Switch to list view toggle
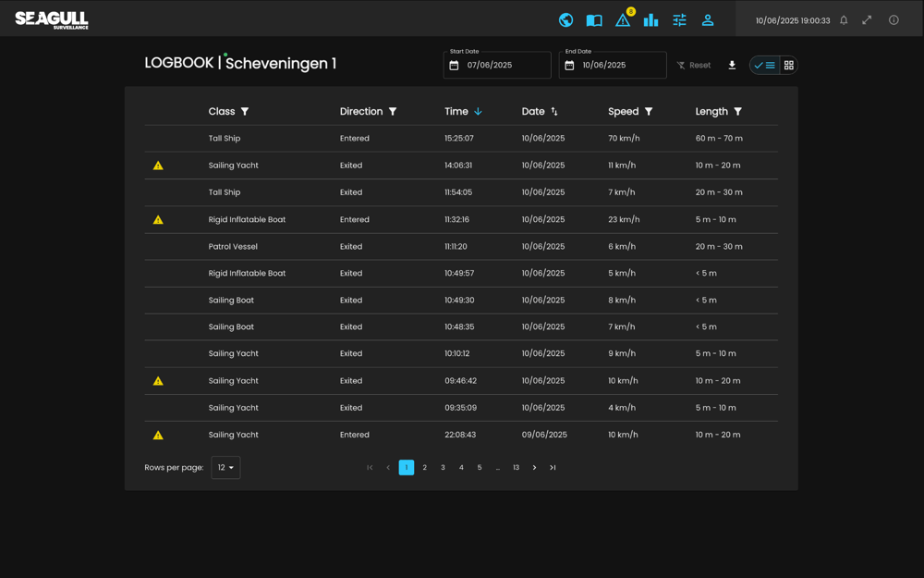 (765, 65)
